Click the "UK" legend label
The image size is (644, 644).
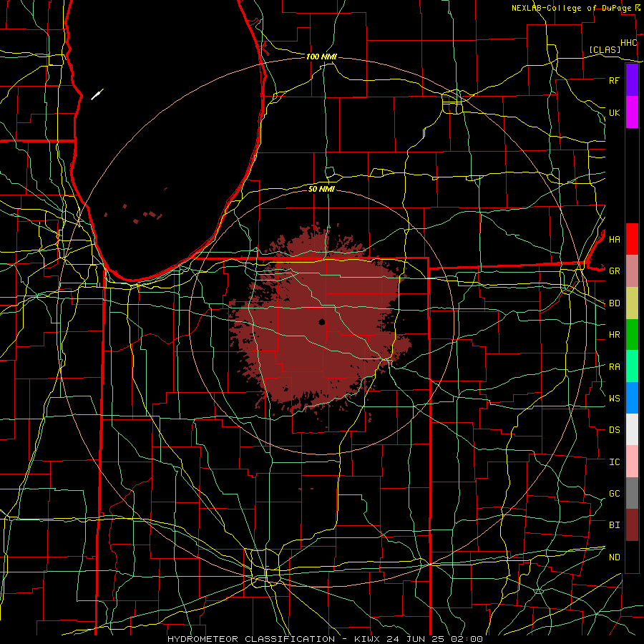point(614,112)
